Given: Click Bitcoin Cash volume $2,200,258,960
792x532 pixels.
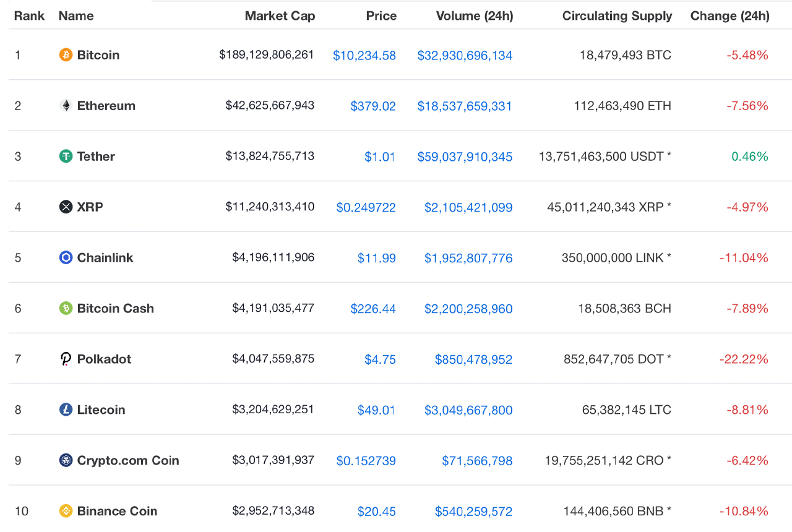Looking at the screenshot, I should [468, 309].
